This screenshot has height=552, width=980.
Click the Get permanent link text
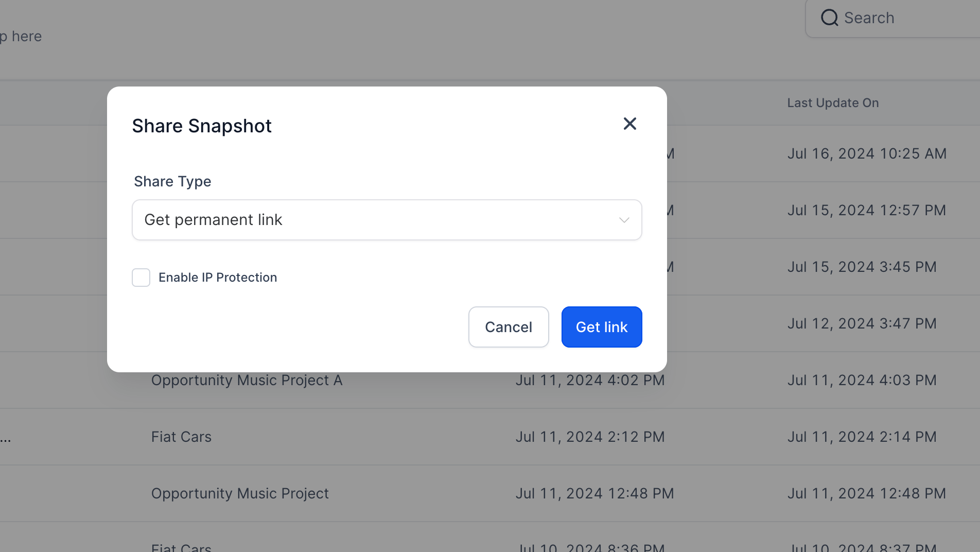click(x=213, y=220)
